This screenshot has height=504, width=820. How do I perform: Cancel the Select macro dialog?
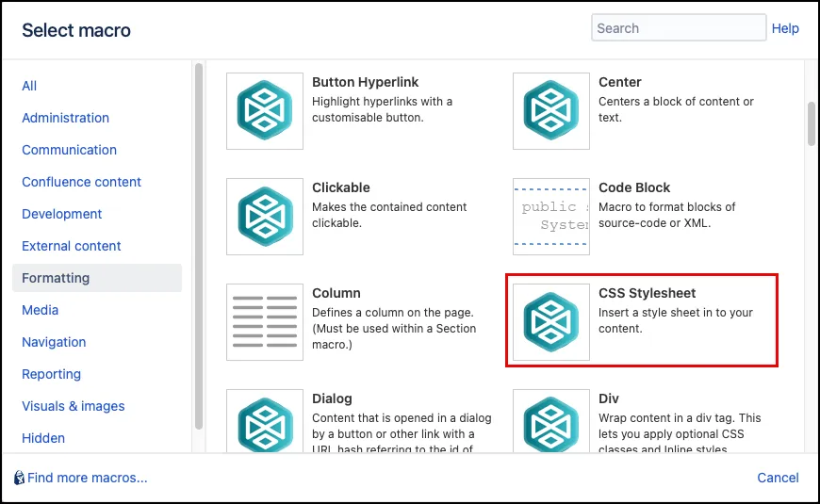click(778, 478)
